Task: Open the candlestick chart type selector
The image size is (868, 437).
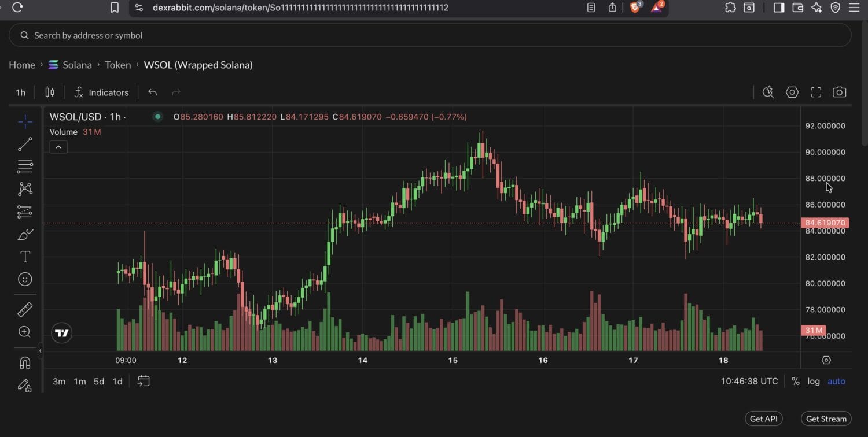Action: pos(50,92)
